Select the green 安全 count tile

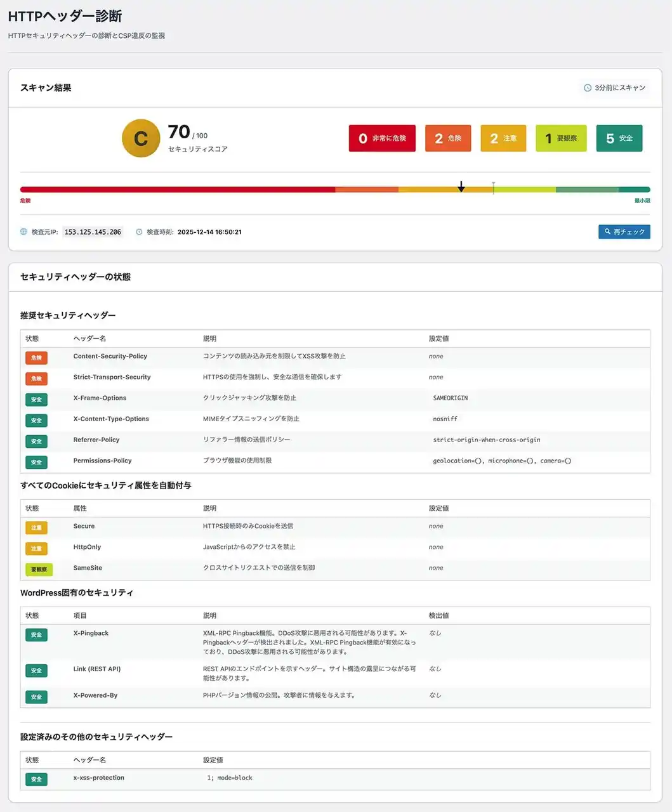click(619, 138)
